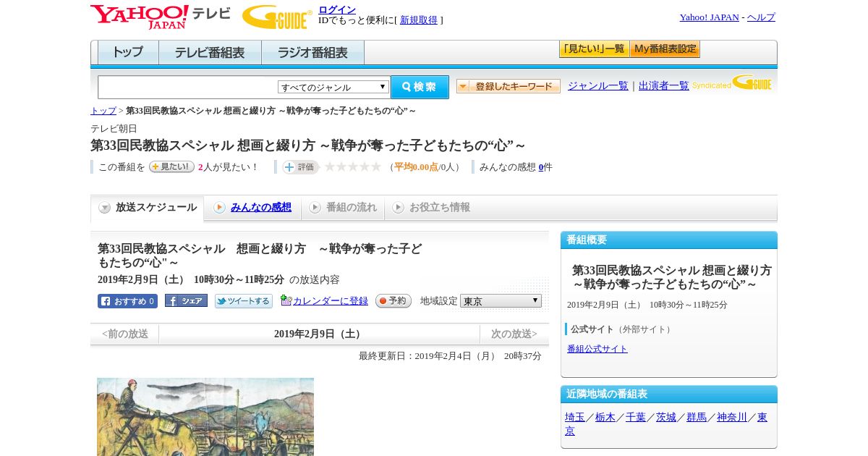This screenshot has height=456, width=868.
Task: Select the 番組の流れ tab
Action: pos(343,208)
